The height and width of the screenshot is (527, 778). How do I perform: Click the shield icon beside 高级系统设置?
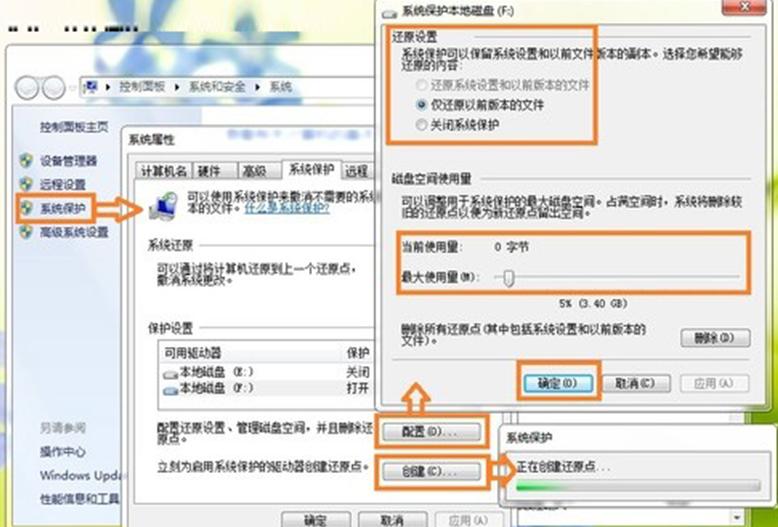(26, 232)
